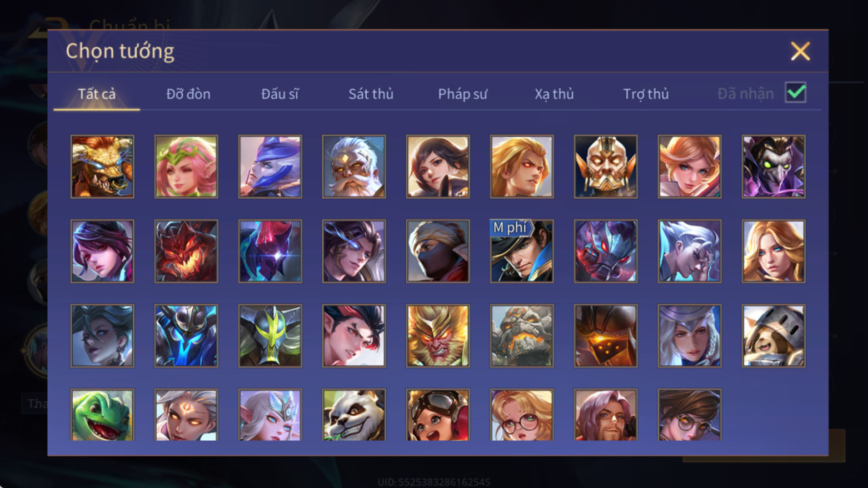
Task: Pick the white-bearded old man hero
Action: click(354, 167)
